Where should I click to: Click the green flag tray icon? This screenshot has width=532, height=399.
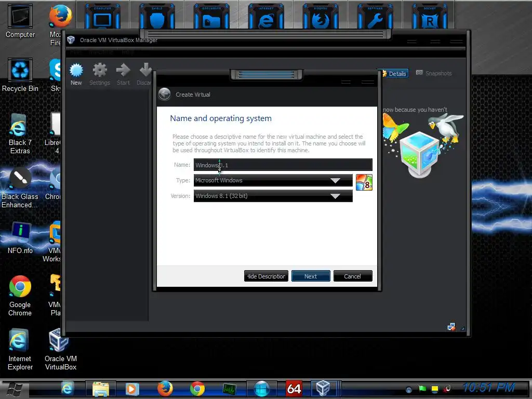[422, 389]
